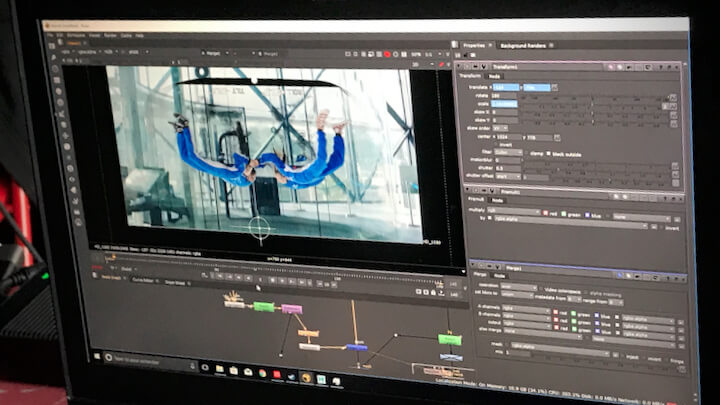The width and height of the screenshot is (720, 405).
Task: Open the A channels dropdown in Merge1
Action: click(x=526, y=309)
